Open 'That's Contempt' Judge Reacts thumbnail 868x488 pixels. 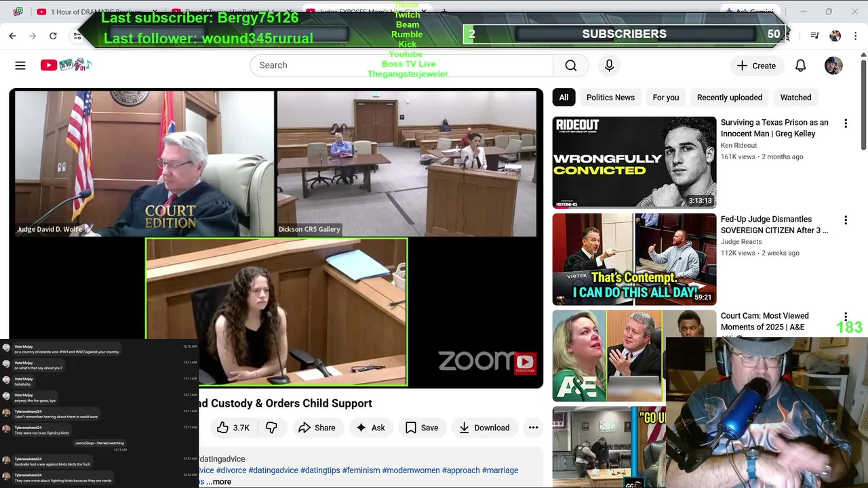click(634, 259)
